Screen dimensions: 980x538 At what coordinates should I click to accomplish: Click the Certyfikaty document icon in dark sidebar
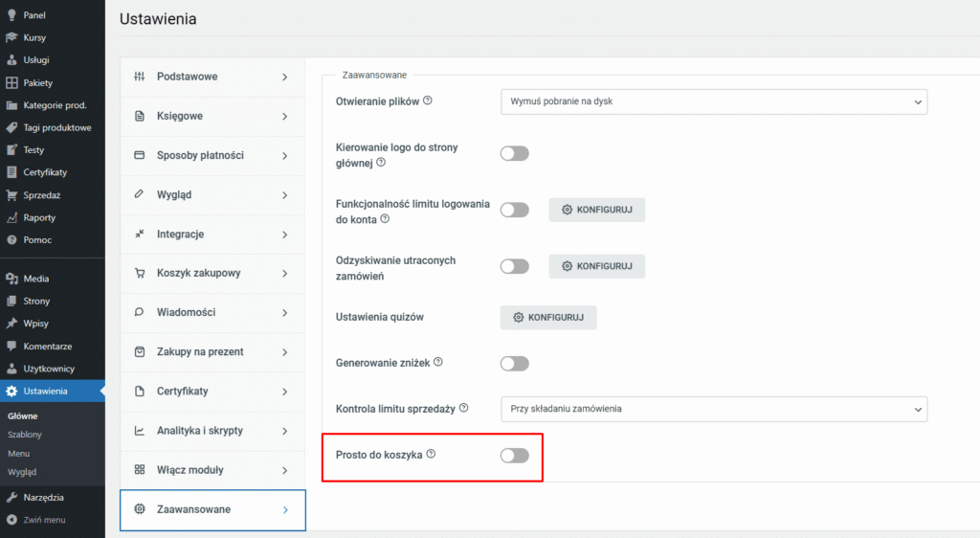coord(11,172)
